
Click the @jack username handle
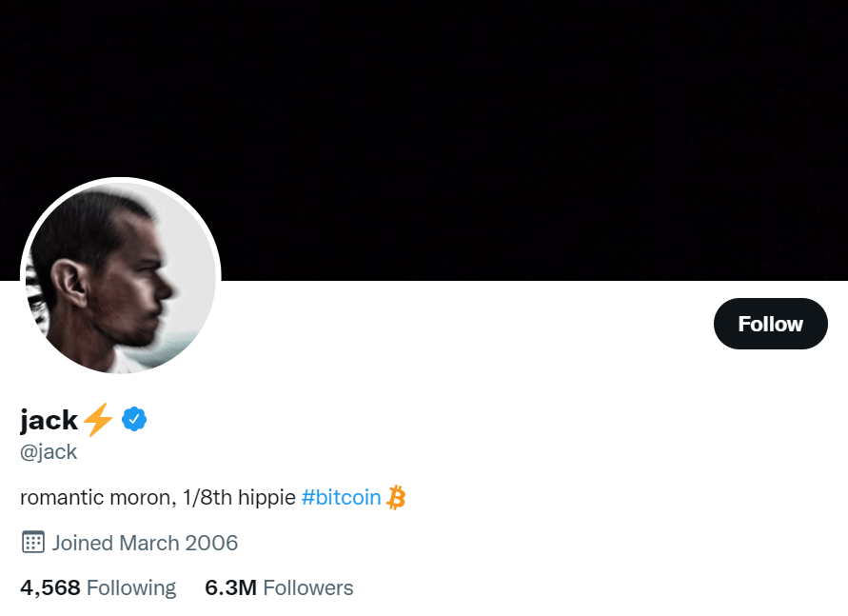(49, 451)
